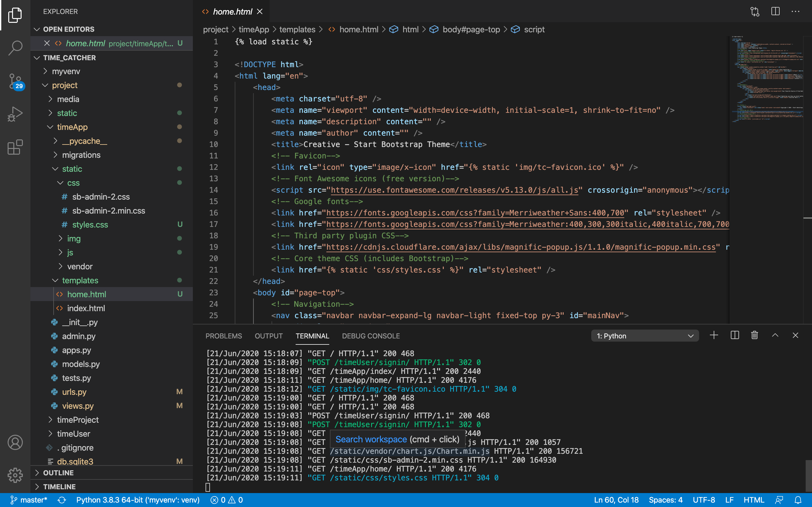Click the code minimap overview
The width and height of the screenshot is (812, 507).
[767, 79]
